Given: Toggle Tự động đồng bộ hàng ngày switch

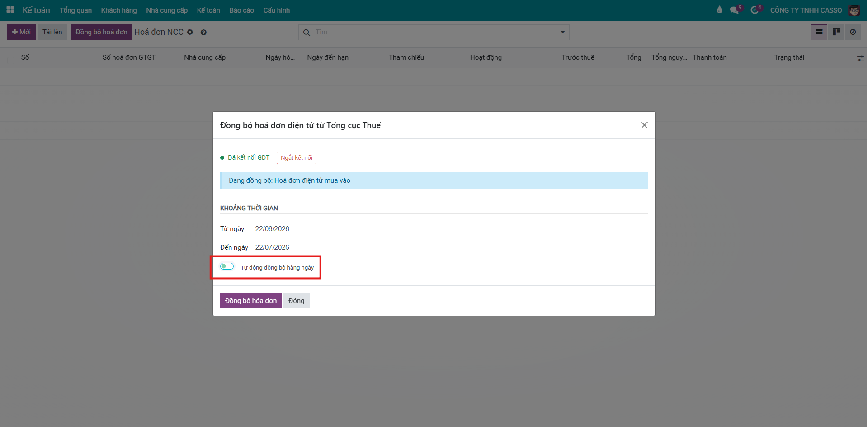Looking at the screenshot, I should pos(227,266).
